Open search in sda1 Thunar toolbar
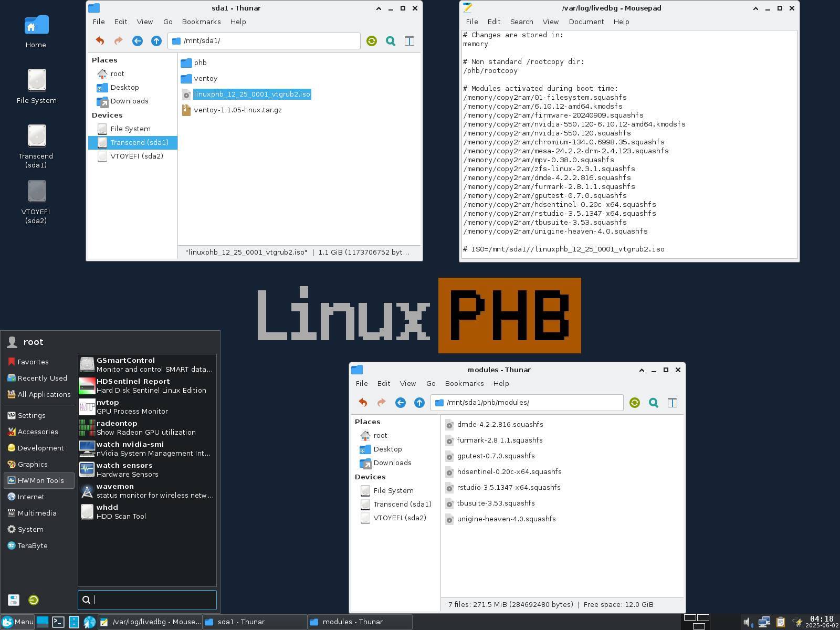The height and width of the screenshot is (630, 840). click(391, 41)
